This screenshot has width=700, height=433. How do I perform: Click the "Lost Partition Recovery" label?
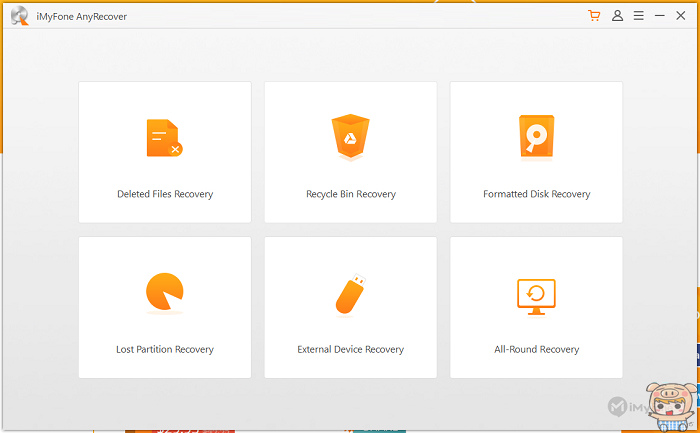tap(165, 350)
